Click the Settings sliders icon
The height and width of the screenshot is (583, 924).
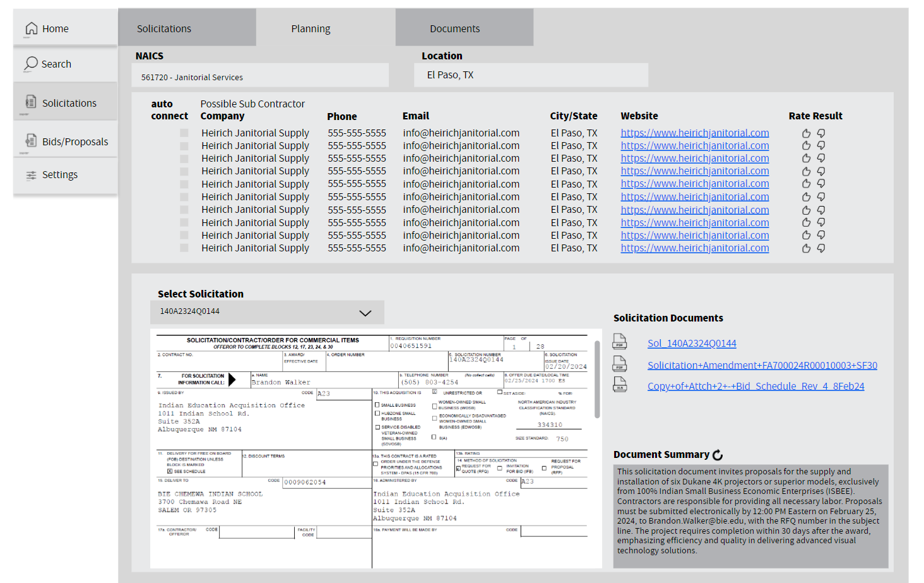(31, 175)
